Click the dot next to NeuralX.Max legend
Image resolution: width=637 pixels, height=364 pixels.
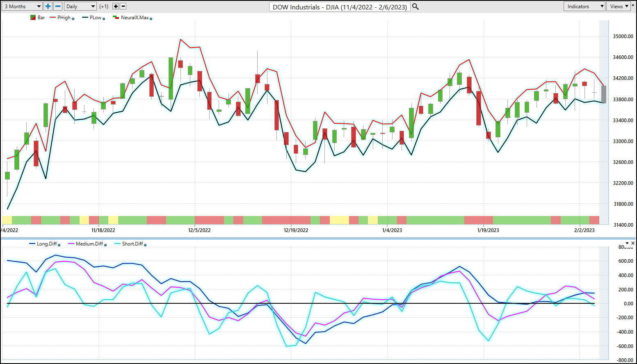[151, 19]
